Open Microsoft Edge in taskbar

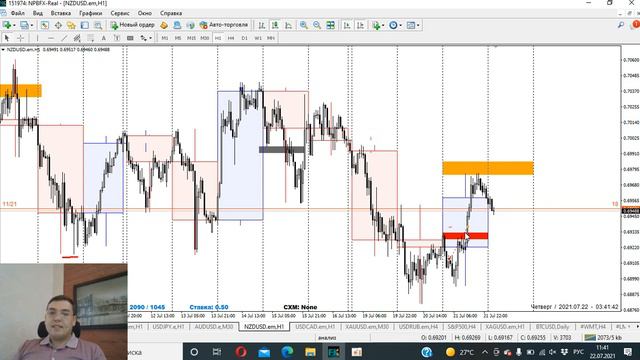[287, 352]
